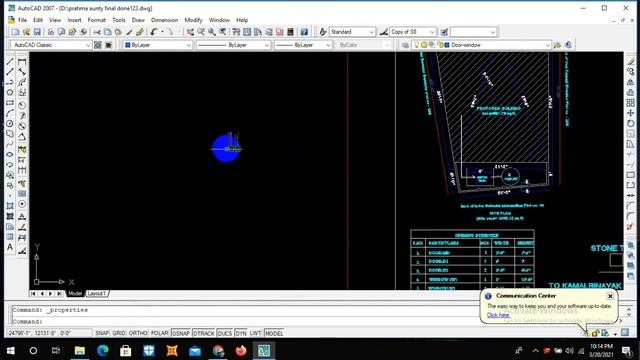Open the Dimension menu

pyautogui.click(x=164, y=20)
